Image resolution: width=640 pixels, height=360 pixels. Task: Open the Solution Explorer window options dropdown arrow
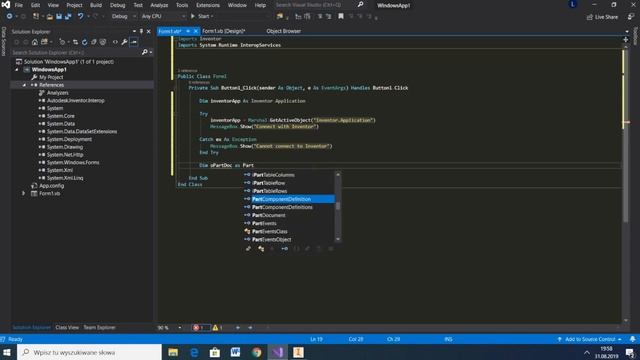134,31
